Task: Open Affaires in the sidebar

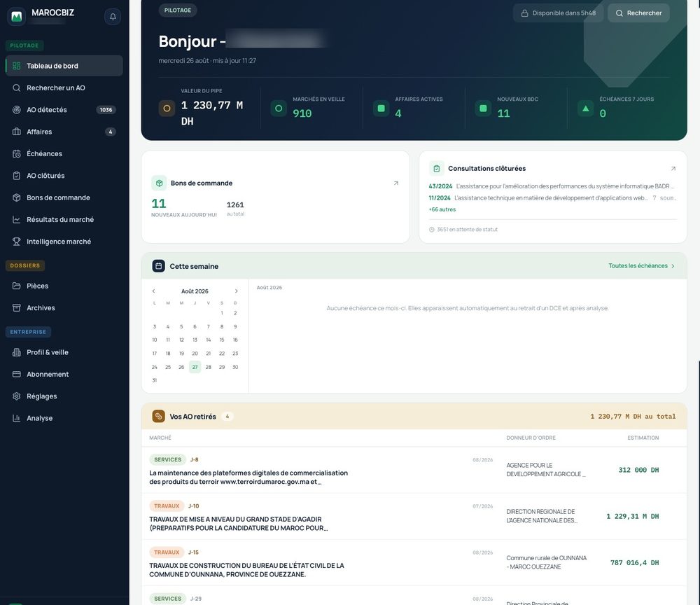Action: [x=64, y=132]
